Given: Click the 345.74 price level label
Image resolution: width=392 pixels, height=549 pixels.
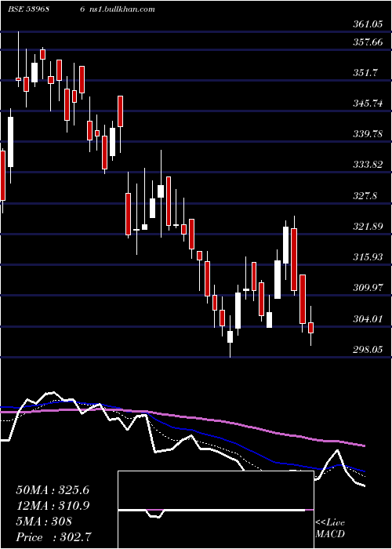Looking at the screenshot, I should tap(367, 104).
